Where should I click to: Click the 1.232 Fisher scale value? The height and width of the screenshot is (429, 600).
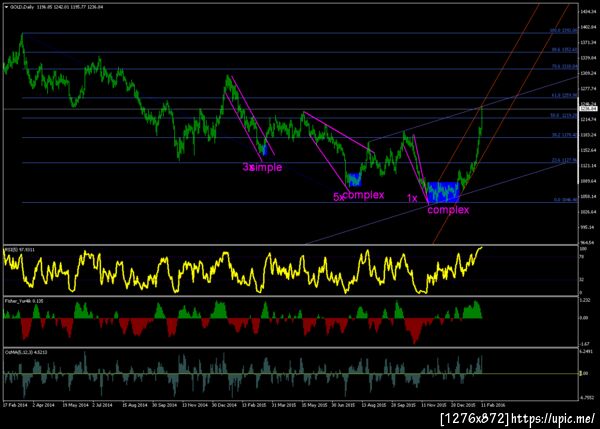pyautogui.click(x=585, y=300)
